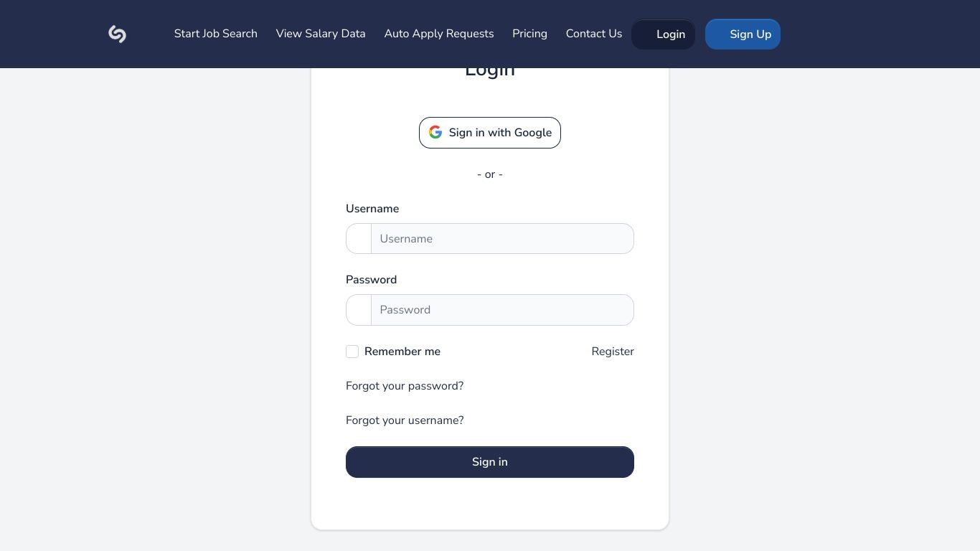Submit with the Sign in button
Screen dimensions: 980x551
coord(490,462)
